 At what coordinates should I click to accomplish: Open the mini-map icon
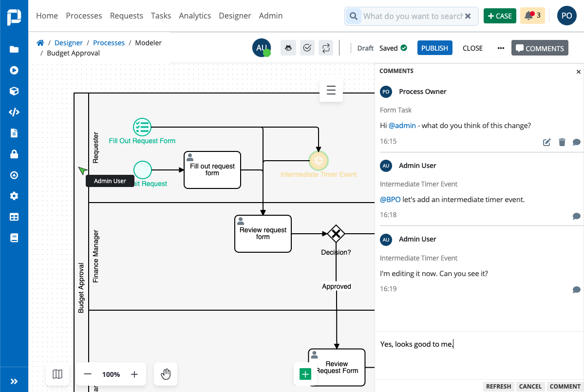click(x=57, y=374)
